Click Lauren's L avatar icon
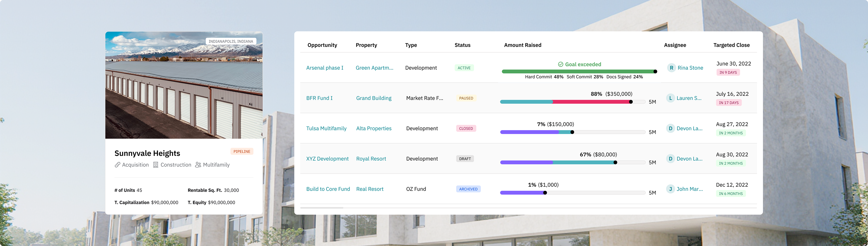 click(670, 98)
